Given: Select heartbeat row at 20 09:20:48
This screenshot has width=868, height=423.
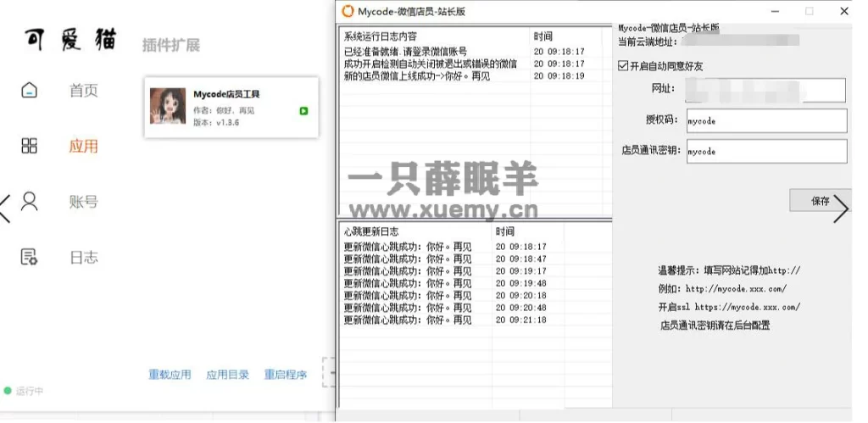Looking at the screenshot, I should click(445, 308).
